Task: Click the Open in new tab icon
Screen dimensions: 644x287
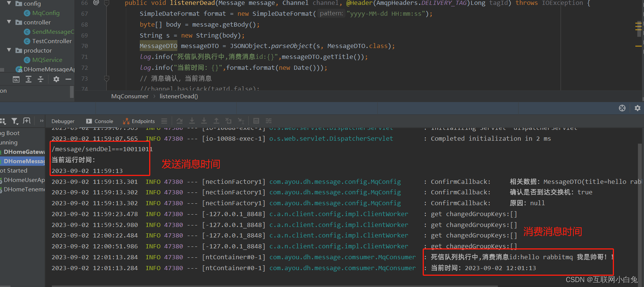Action: 27,121
